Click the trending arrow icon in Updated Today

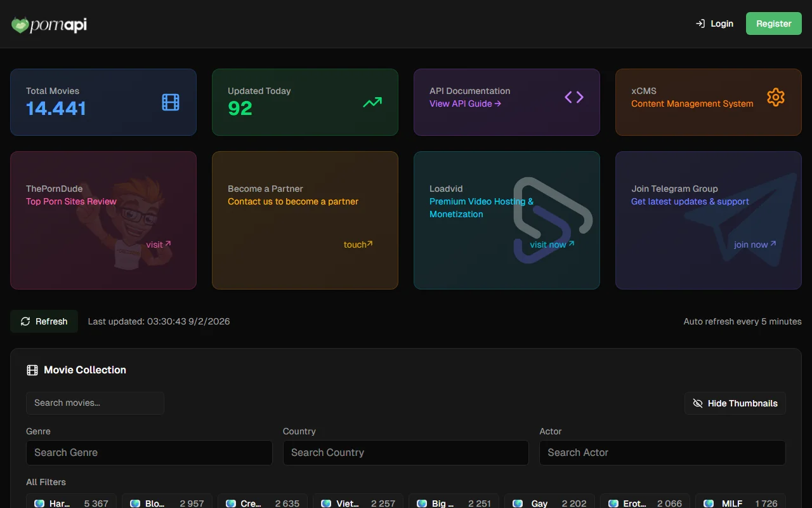[372, 102]
